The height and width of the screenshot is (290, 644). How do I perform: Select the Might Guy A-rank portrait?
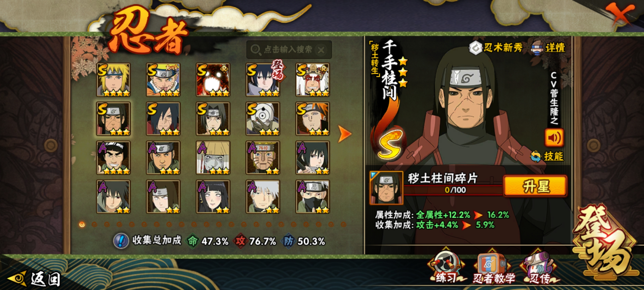click(114, 158)
